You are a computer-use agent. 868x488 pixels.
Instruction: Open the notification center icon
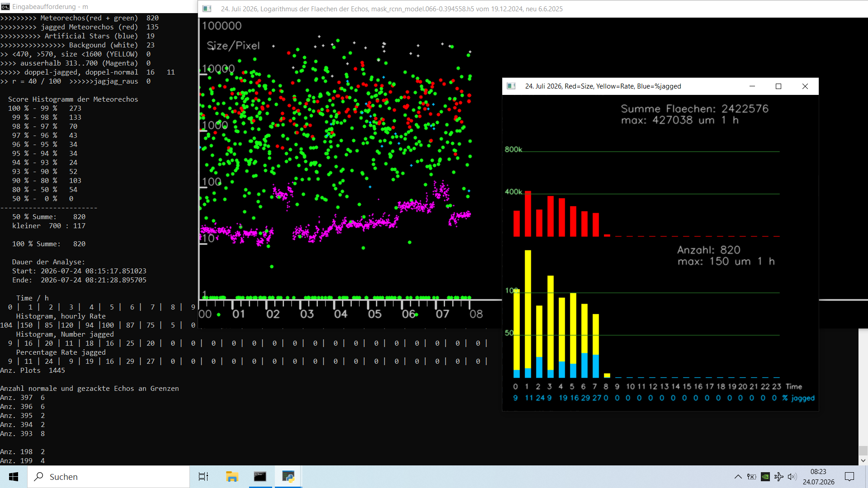click(x=849, y=477)
